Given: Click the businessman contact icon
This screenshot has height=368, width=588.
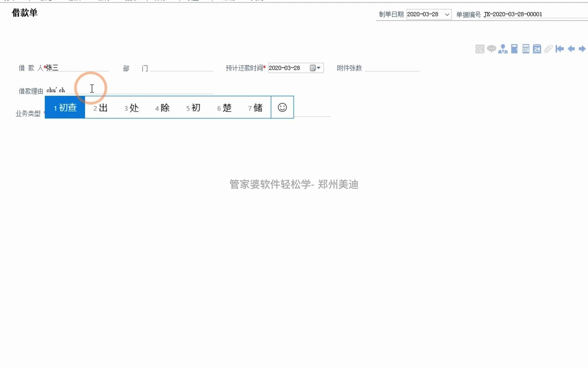Looking at the screenshot, I should tap(503, 49).
